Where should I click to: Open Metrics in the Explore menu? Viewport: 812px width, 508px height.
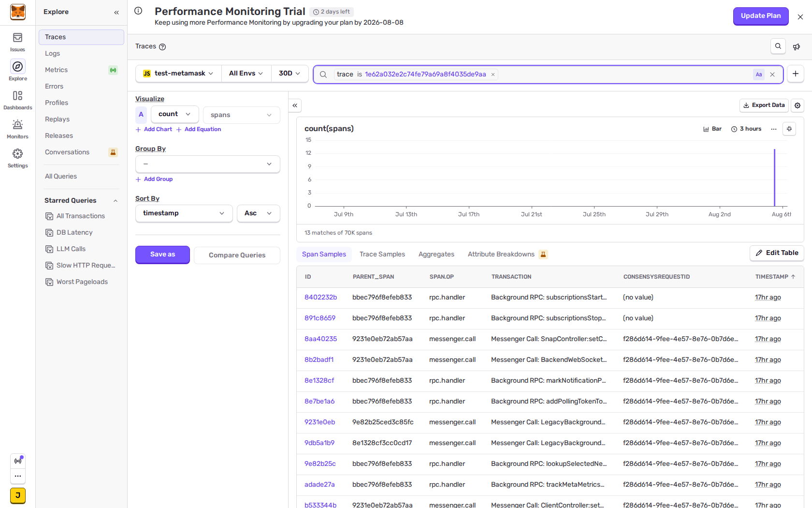click(81, 70)
